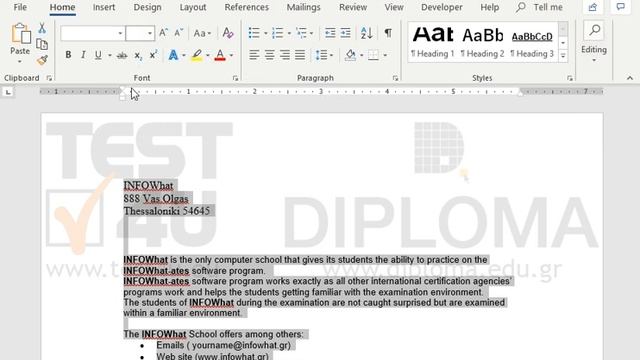
Task: Click the Copy icon in Clipboard
Action: [42, 44]
